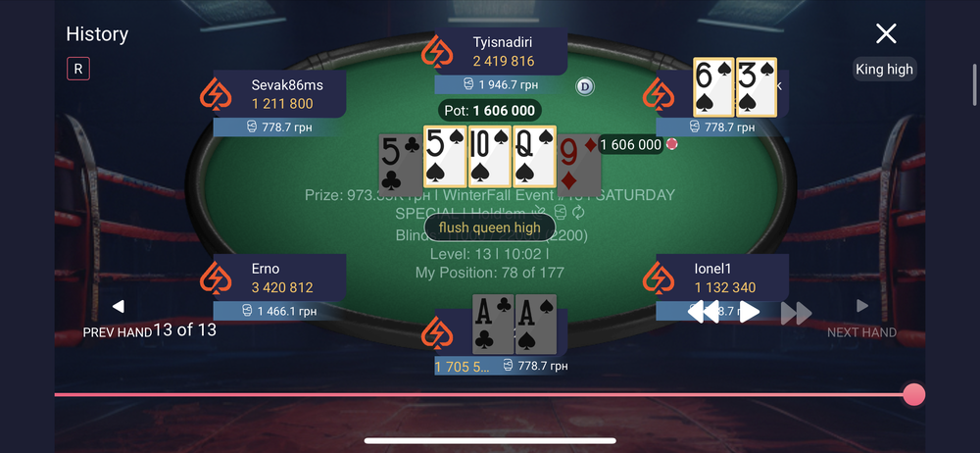This screenshot has height=453, width=980.
Task: Open Tyisnadiri's avatar icon
Action: tap(437, 51)
